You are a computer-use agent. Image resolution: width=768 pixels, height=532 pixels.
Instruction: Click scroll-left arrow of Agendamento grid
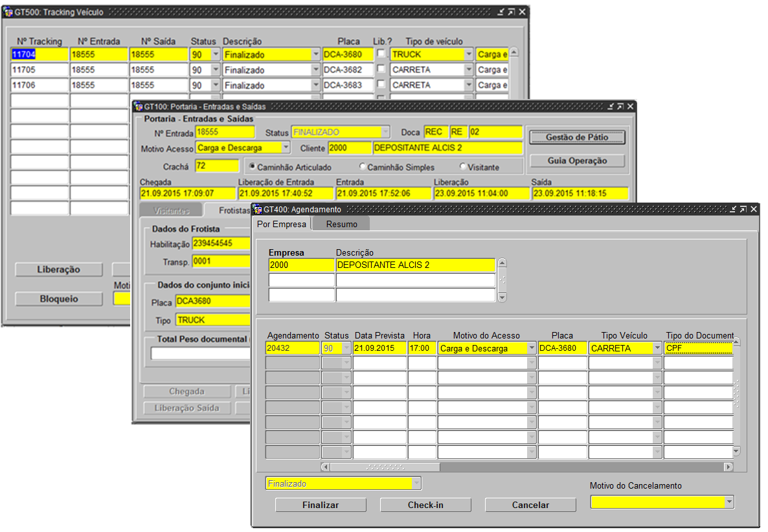[x=325, y=467]
